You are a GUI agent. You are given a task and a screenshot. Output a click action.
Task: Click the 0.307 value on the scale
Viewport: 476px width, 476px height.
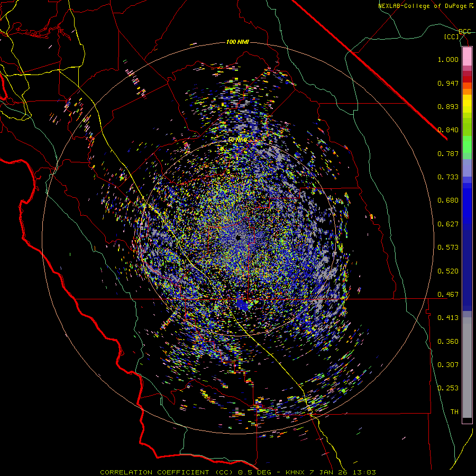448,365
